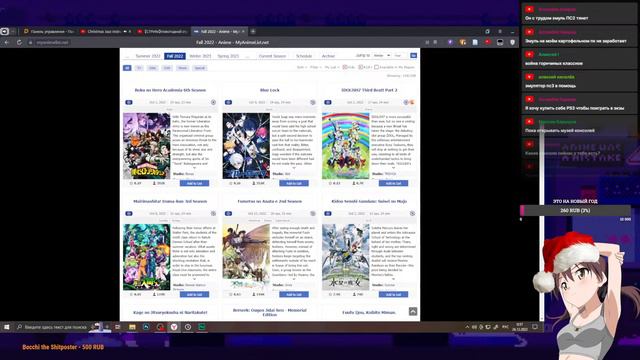Click broadcast icon on Boku no Hero Academia card
Viewport: 640px width, 360px height.
(x=213, y=102)
